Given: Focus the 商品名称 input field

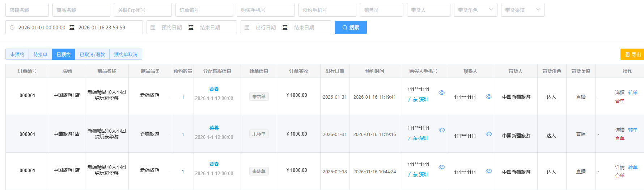Looking at the screenshot, I should point(81,10).
